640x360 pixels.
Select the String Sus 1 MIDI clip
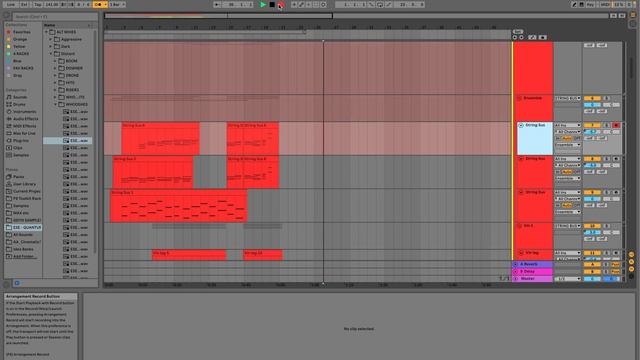pos(178,206)
